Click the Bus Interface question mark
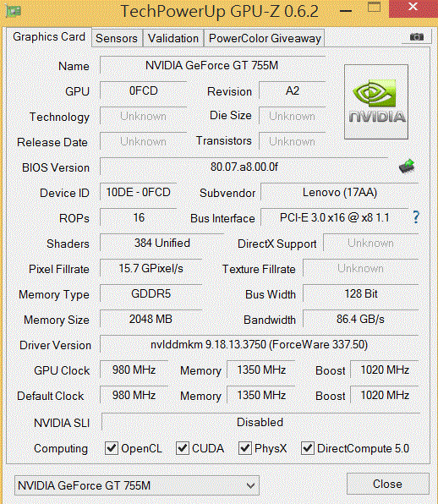This screenshot has width=438, height=504. (416, 217)
